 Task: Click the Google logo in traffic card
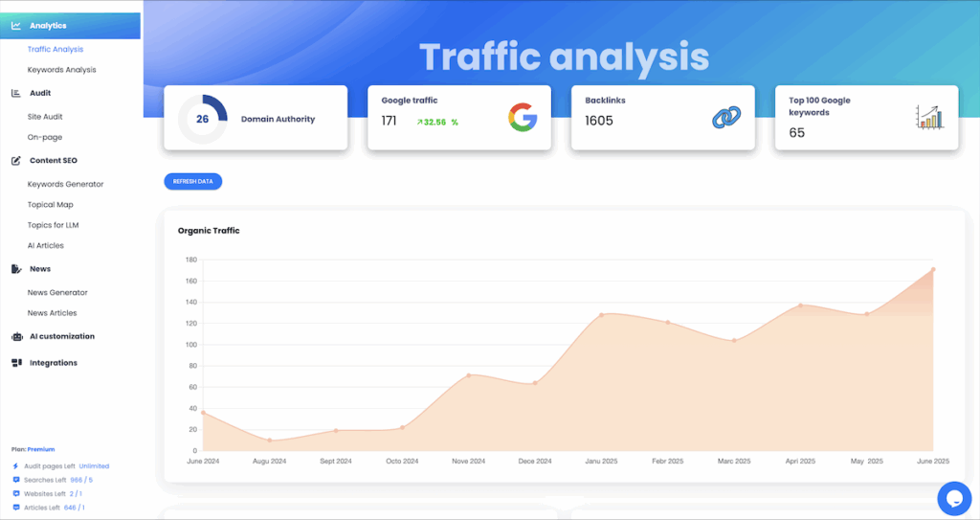click(x=523, y=117)
